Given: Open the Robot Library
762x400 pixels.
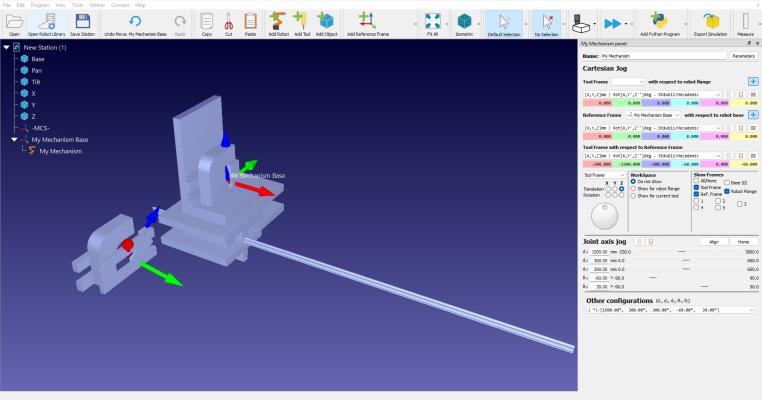Looking at the screenshot, I should pos(47,24).
